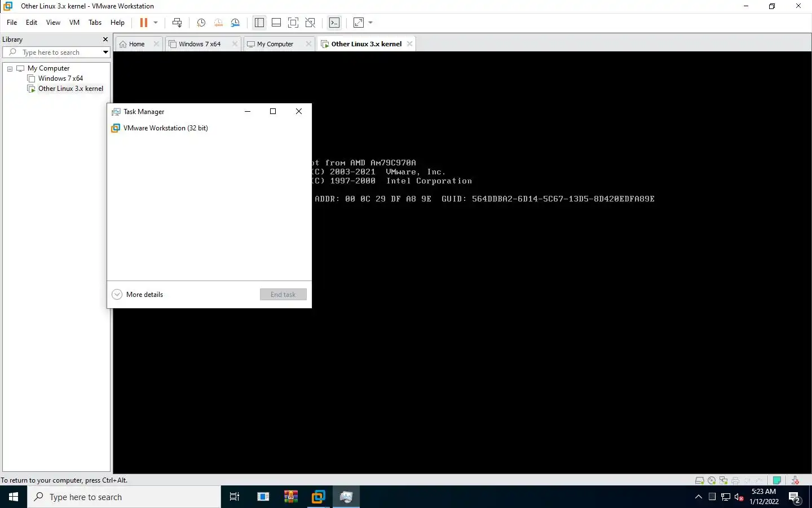The image size is (812, 508).
Task: Open the VMware Workstation taskbar icon
Action: (x=318, y=497)
